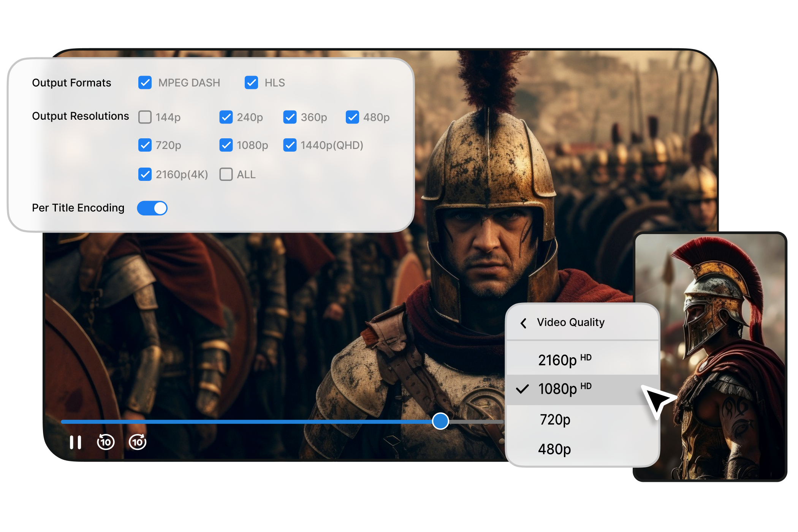This screenshot has width=798, height=532.
Task: Rewind the video 10 seconds
Action: (x=106, y=442)
